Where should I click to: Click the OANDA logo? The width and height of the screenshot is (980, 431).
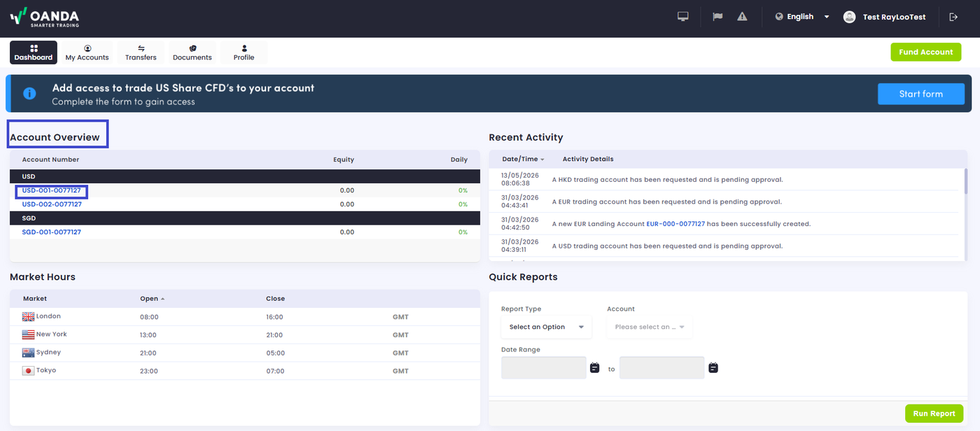click(x=44, y=17)
